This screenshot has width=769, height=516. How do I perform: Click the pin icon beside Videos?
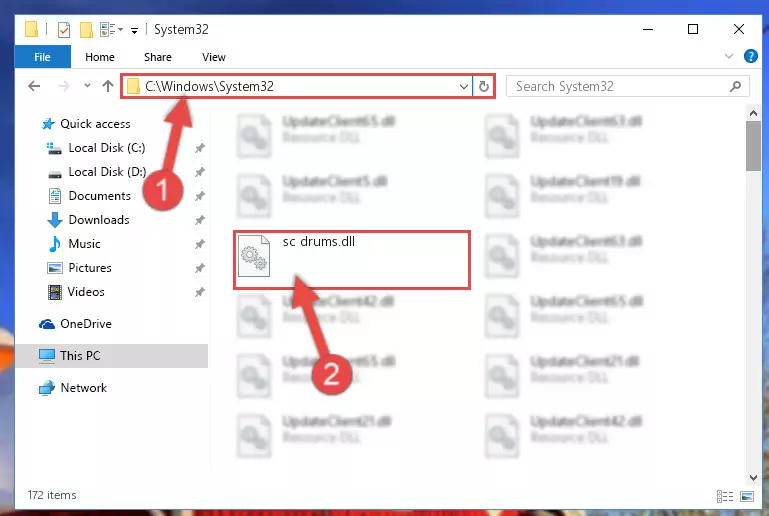pos(199,292)
